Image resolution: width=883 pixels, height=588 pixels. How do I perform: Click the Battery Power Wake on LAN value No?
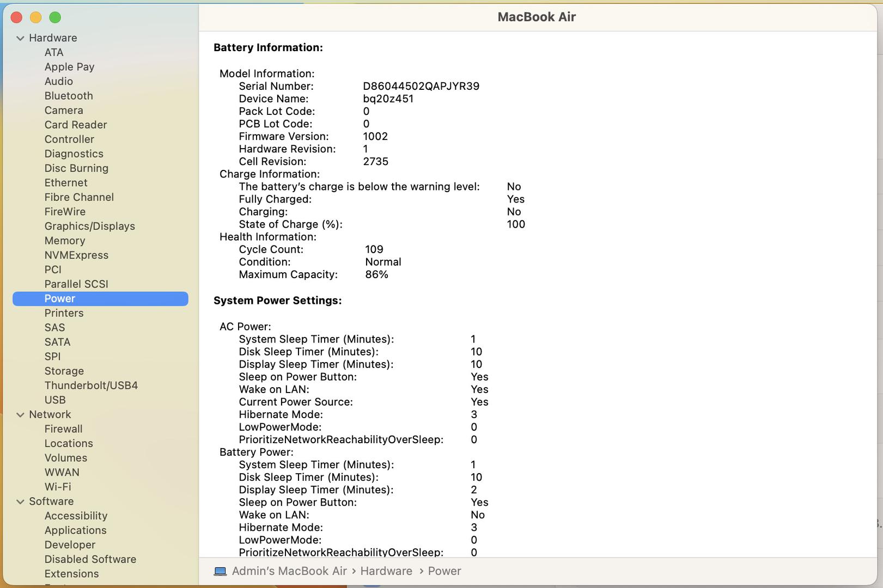pyautogui.click(x=478, y=515)
